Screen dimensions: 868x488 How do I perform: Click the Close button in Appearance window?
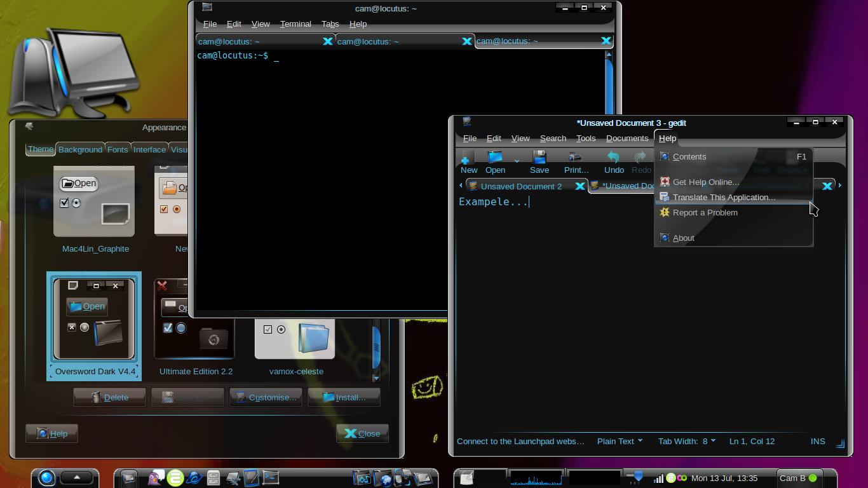pos(362,433)
